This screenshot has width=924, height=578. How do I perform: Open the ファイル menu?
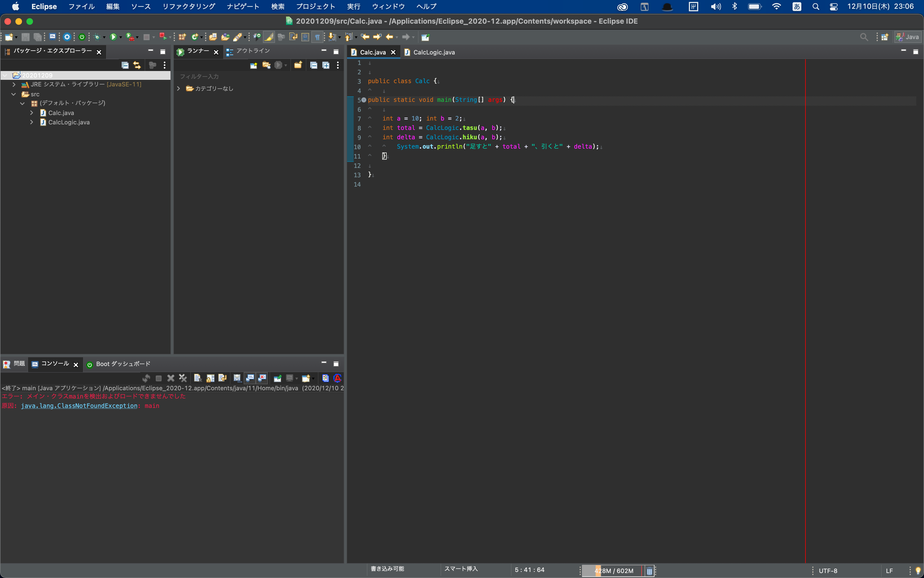(x=81, y=7)
